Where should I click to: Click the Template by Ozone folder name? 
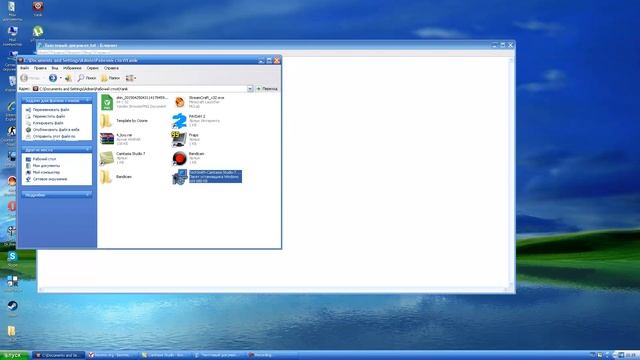point(132,121)
